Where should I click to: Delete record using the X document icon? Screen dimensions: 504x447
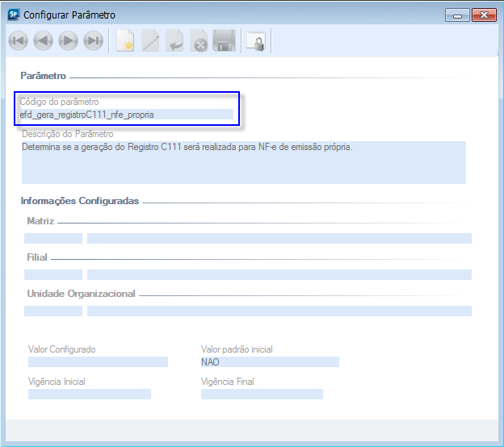click(x=199, y=41)
